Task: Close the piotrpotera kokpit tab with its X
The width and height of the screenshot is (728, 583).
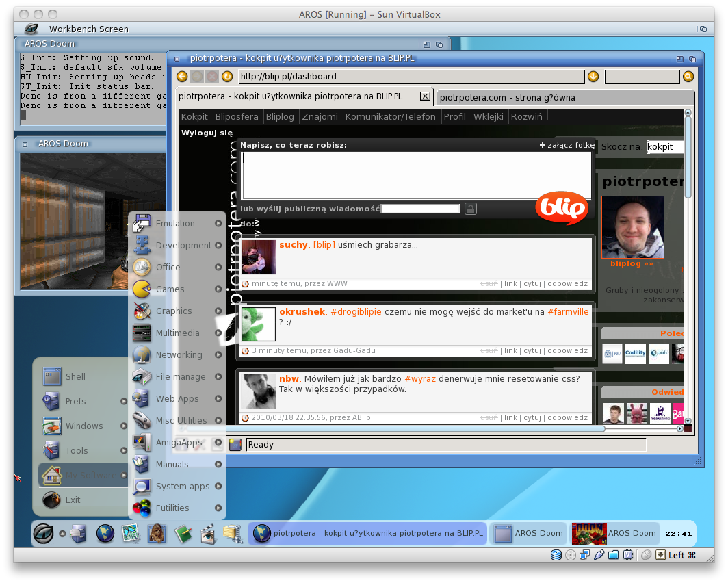Action: [425, 96]
